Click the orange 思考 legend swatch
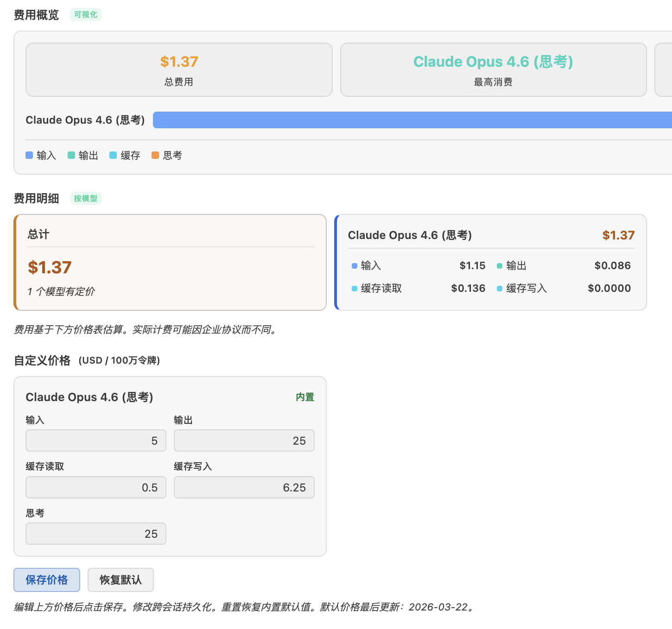672x629 pixels. pos(155,155)
